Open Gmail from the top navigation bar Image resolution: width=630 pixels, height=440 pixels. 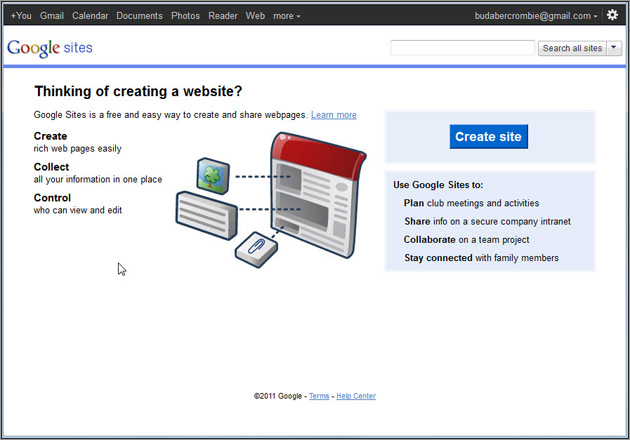[52, 16]
